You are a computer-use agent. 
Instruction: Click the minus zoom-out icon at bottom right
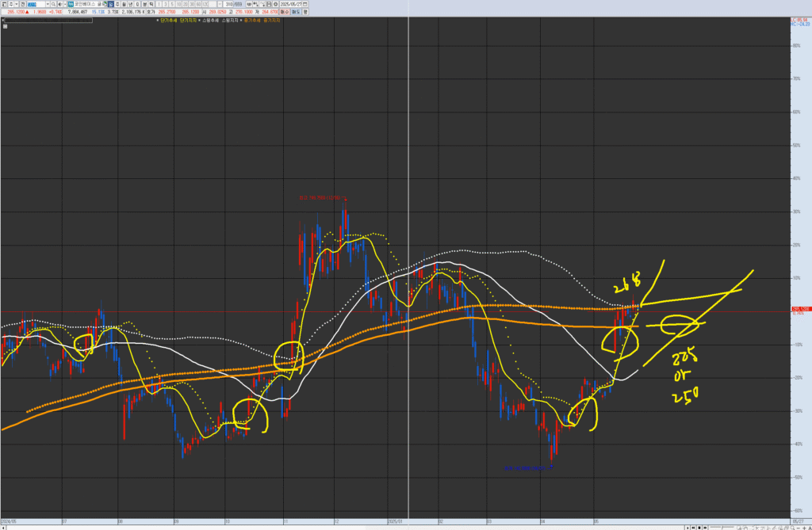coord(799,528)
